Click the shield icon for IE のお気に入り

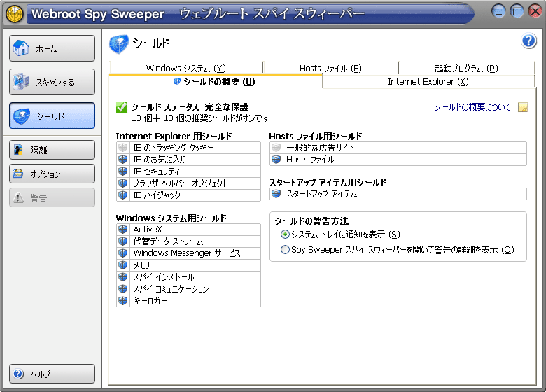click(122, 160)
